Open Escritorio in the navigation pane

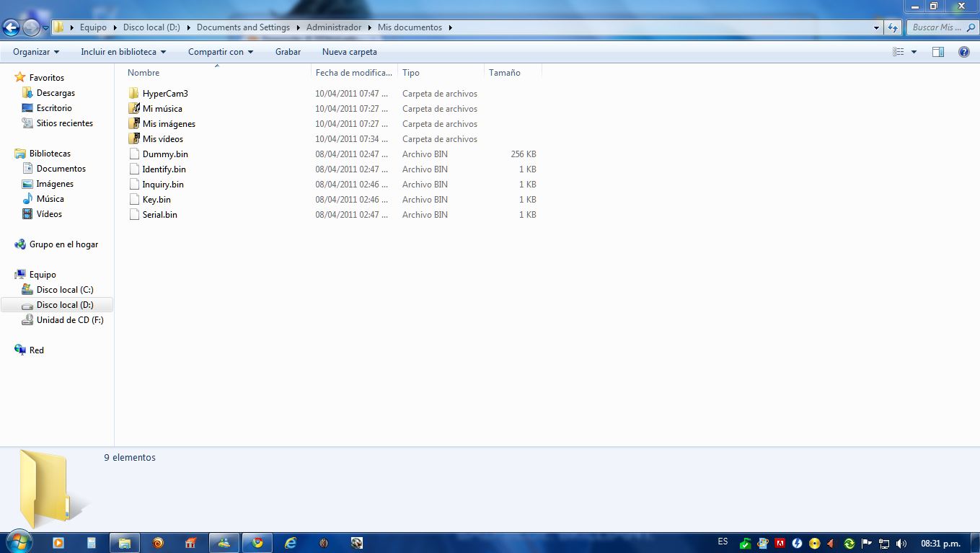[54, 108]
